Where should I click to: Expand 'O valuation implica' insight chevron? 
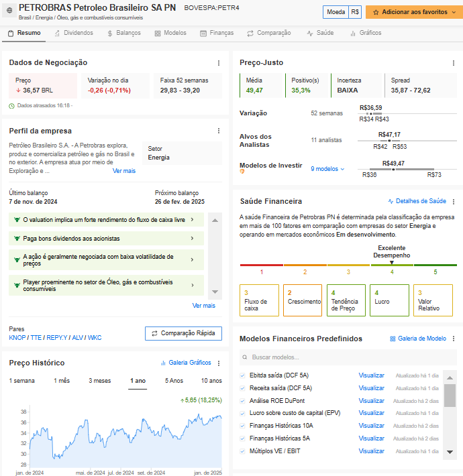(x=192, y=219)
